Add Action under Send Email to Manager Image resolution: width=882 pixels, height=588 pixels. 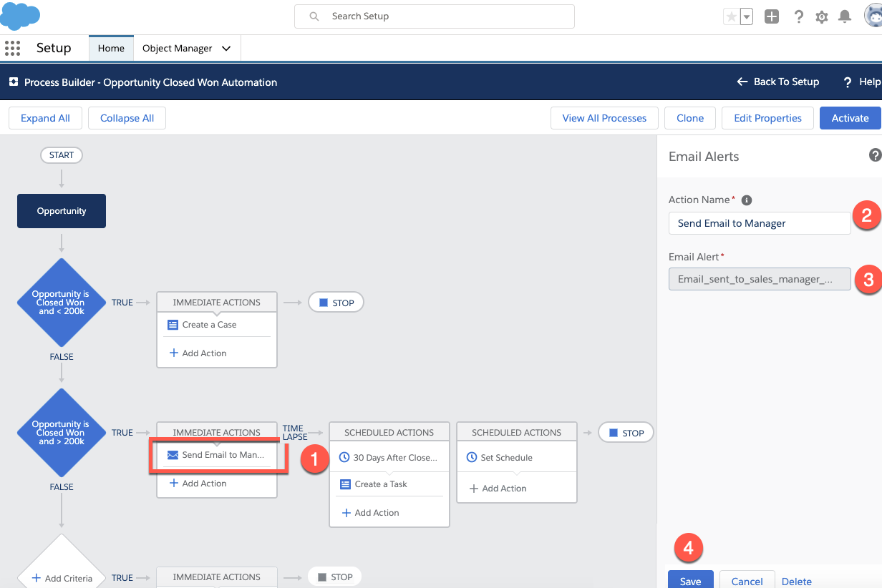(x=198, y=484)
